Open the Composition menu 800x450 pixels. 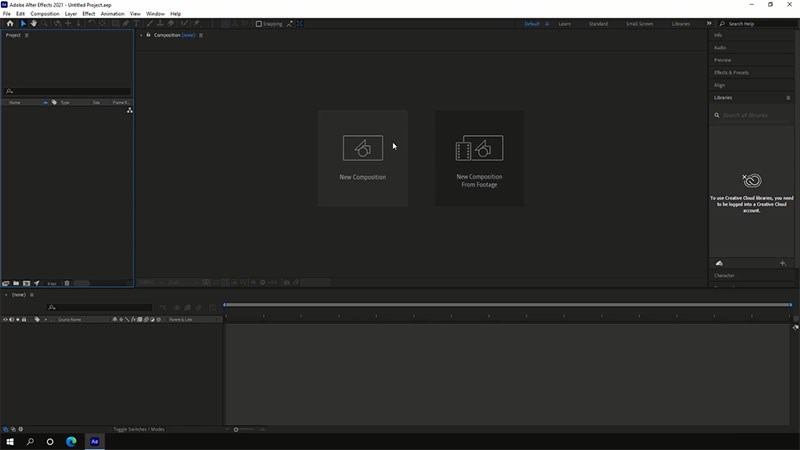(x=45, y=14)
